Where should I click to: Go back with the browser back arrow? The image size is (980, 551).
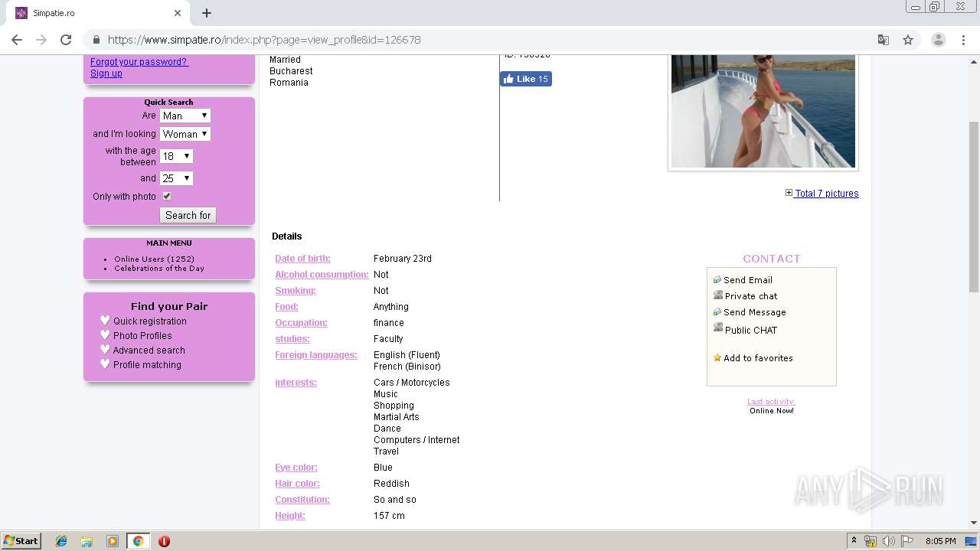pyautogui.click(x=17, y=40)
